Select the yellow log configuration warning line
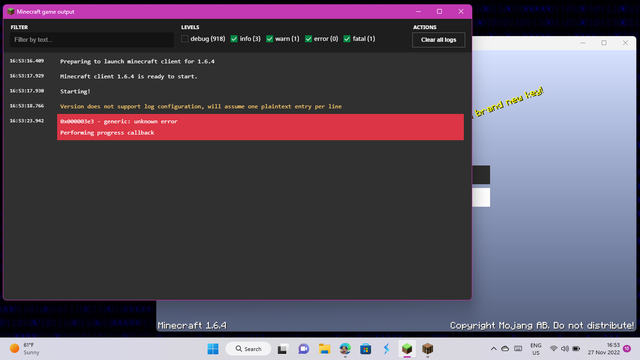 [201, 106]
